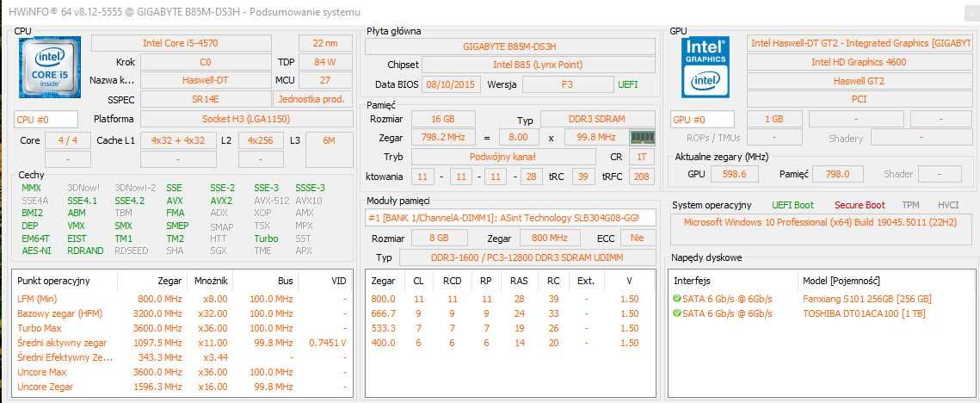Viewport: 980px width, 403px height.
Task: Click the GPU memory clock 798.0
Action: coord(837,174)
